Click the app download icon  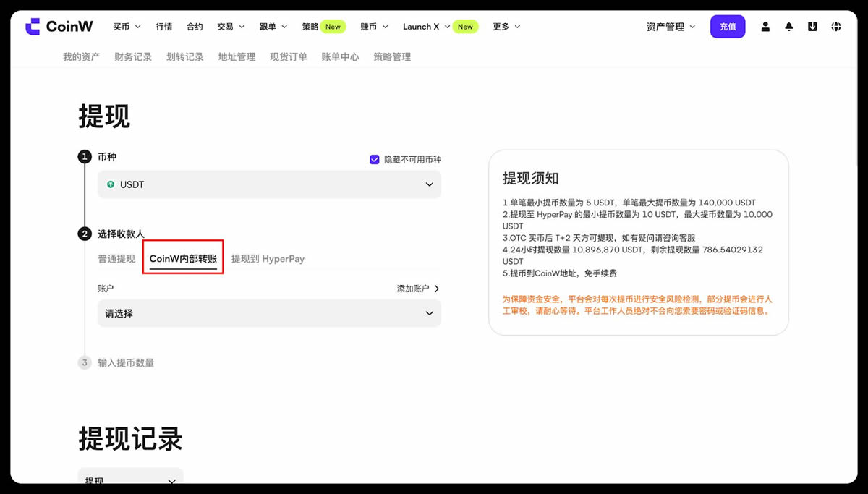pyautogui.click(x=812, y=26)
